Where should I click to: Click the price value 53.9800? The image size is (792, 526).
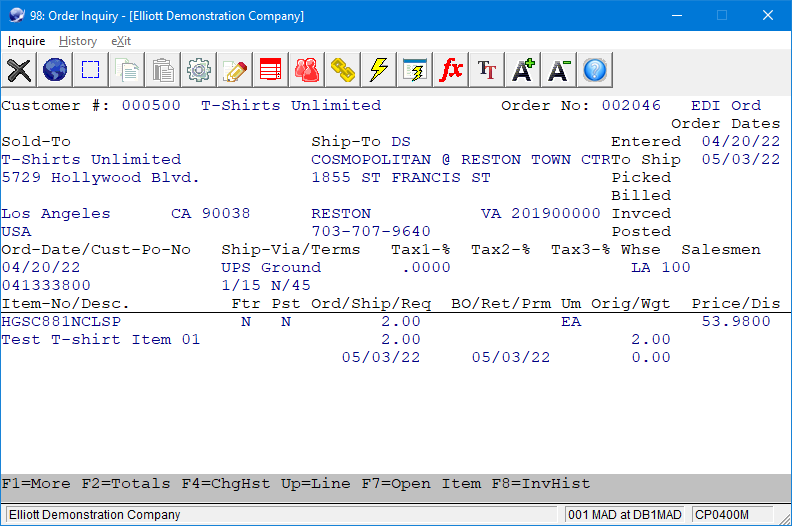736,321
